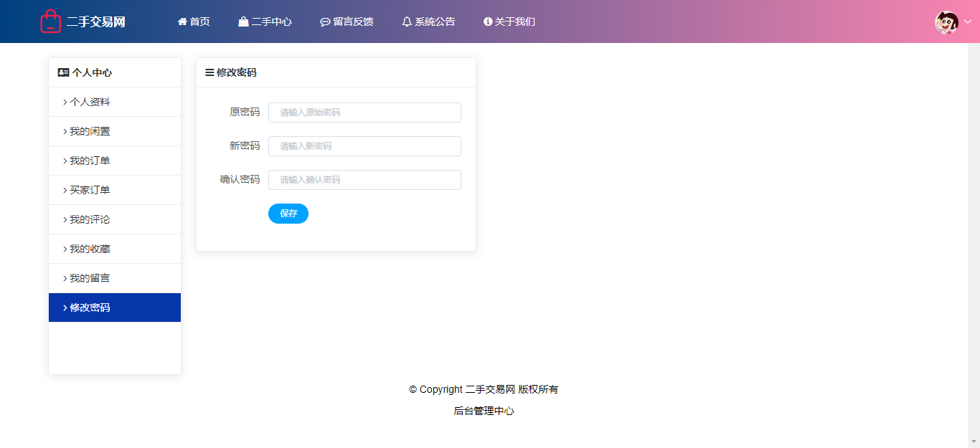
Task: Focus the 原密码 input field
Action: point(364,113)
